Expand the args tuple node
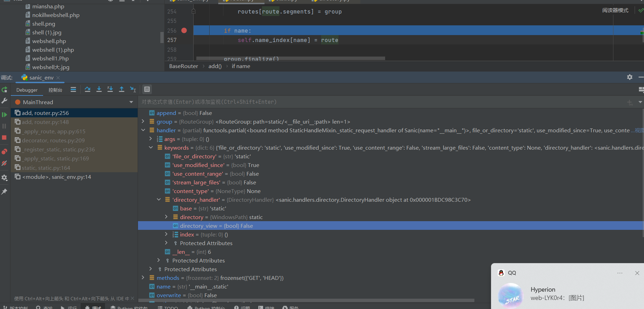Image resolution: width=644 pixels, height=309 pixels. pos(150,139)
